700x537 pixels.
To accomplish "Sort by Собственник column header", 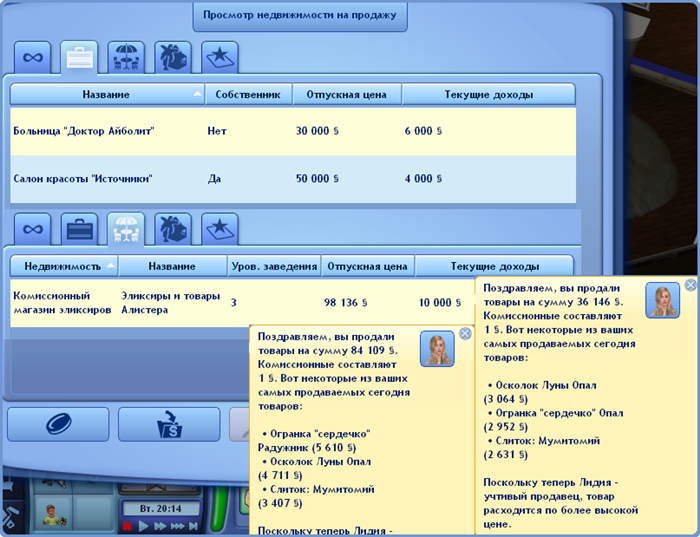I will tap(248, 94).
